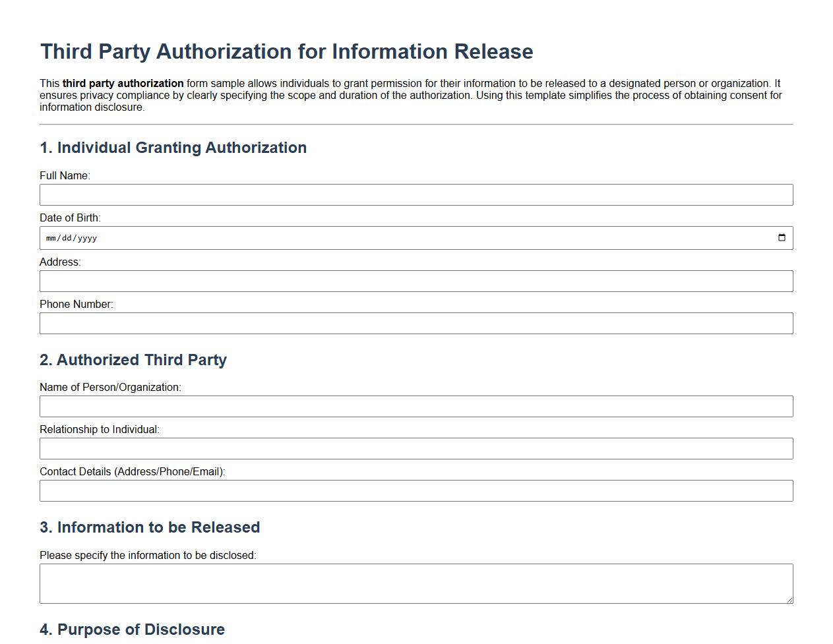
Task: Click the Relationship to Individual field
Action: click(x=416, y=448)
